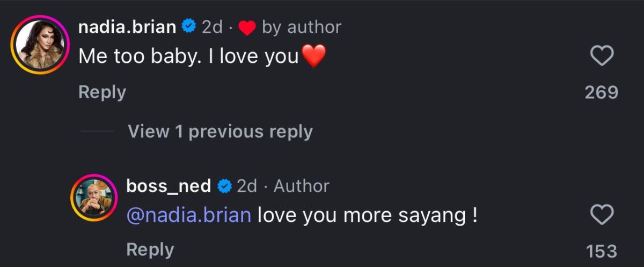The height and width of the screenshot is (267, 644).
Task: Click the red heart emoji in nadia's comment
Action: pyautogui.click(x=314, y=56)
